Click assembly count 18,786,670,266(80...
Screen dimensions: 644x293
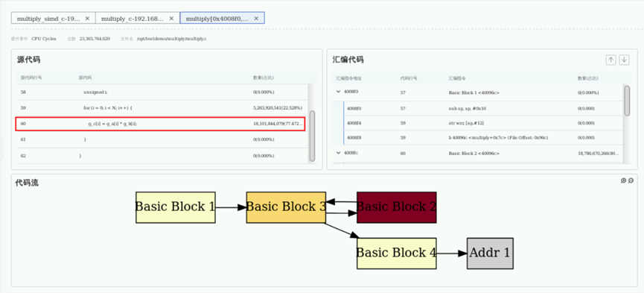tap(598, 153)
